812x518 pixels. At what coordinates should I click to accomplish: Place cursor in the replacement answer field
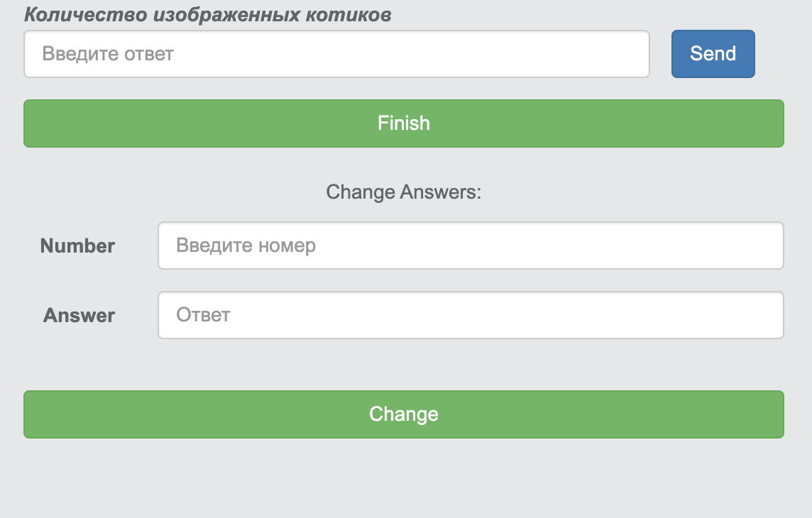(470, 315)
